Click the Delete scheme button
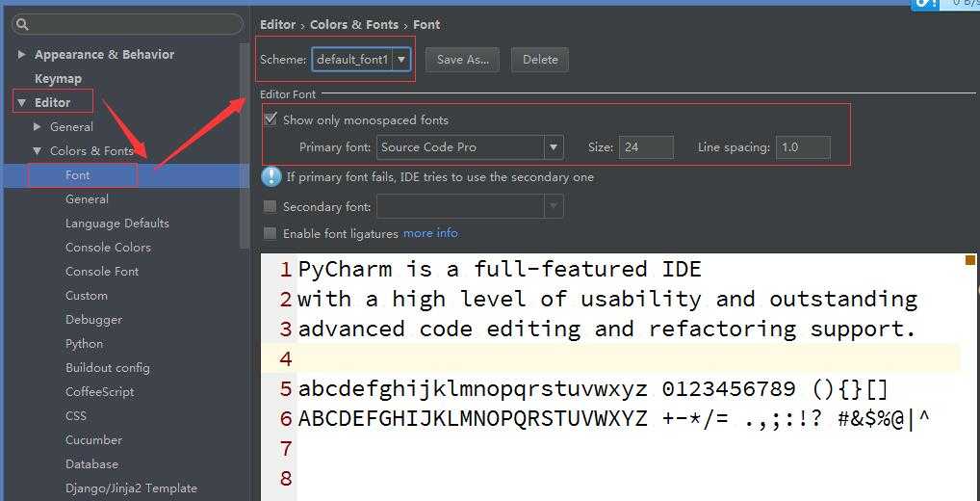The height and width of the screenshot is (501, 980). point(540,60)
